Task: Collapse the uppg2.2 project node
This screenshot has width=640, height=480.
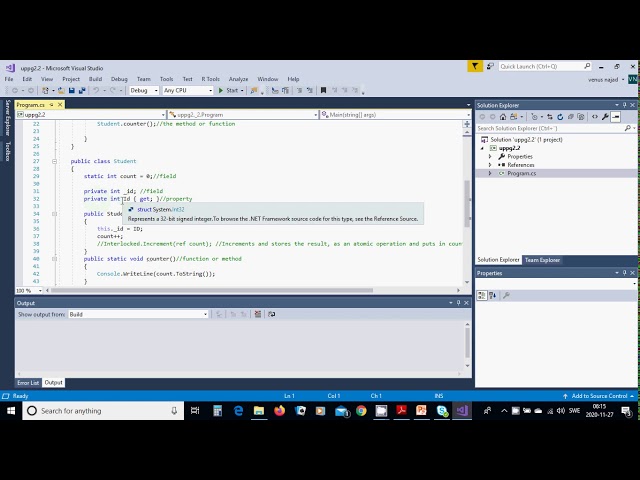Action: (482, 148)
